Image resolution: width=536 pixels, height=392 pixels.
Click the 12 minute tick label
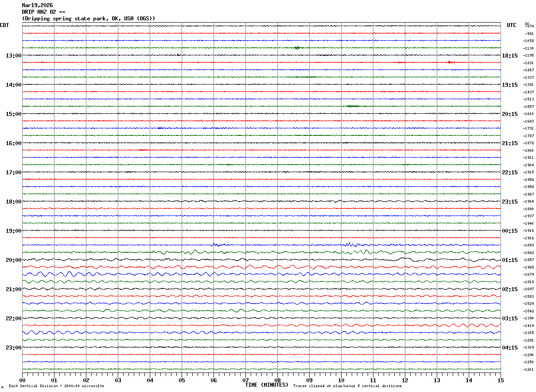405,380
